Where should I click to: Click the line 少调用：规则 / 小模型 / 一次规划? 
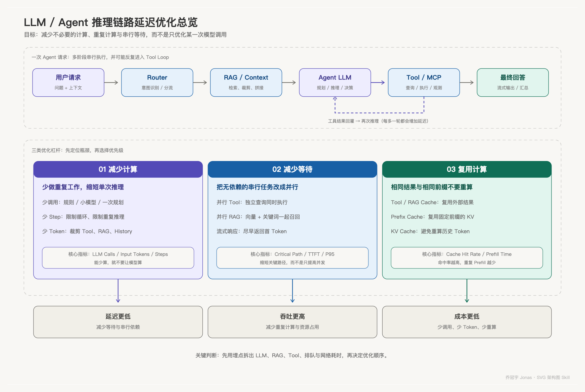point(83,203)
